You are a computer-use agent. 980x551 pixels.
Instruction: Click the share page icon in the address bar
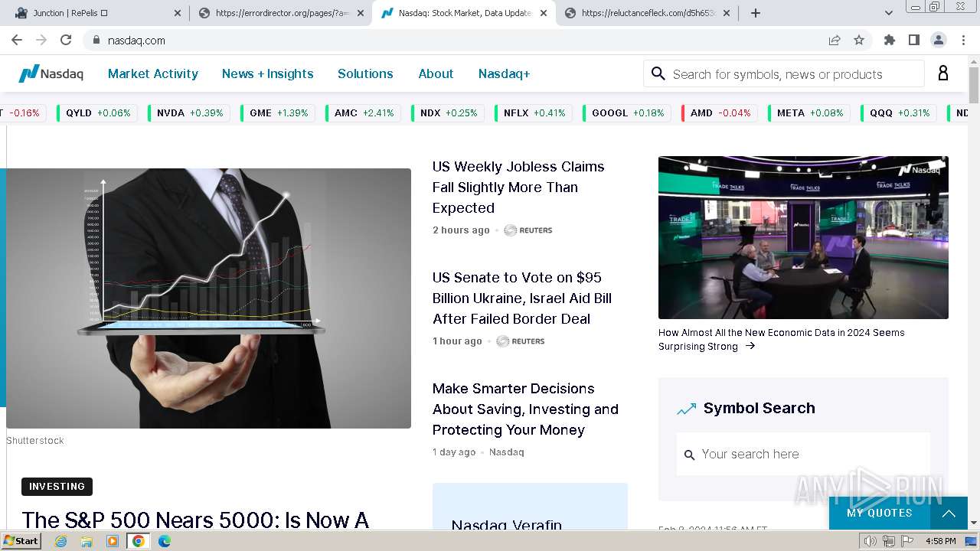pyautogui.click(x=835, y=40)
